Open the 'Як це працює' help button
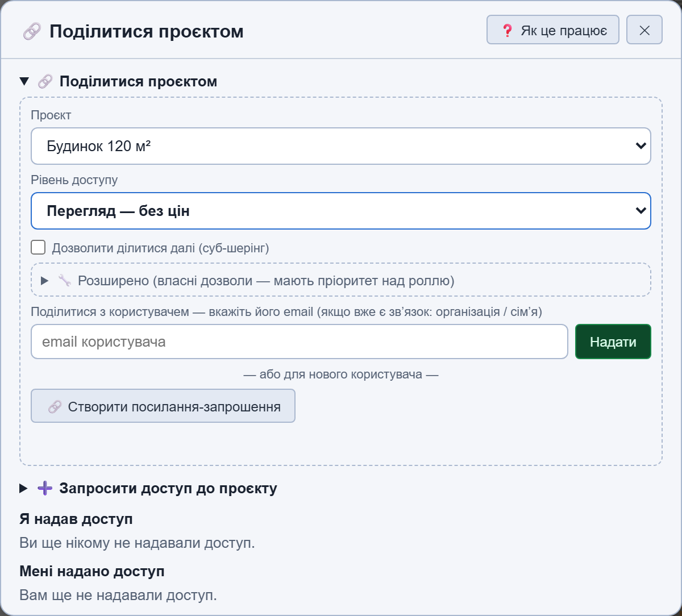Viewport: 682px width, 616px height. (552, 30)
